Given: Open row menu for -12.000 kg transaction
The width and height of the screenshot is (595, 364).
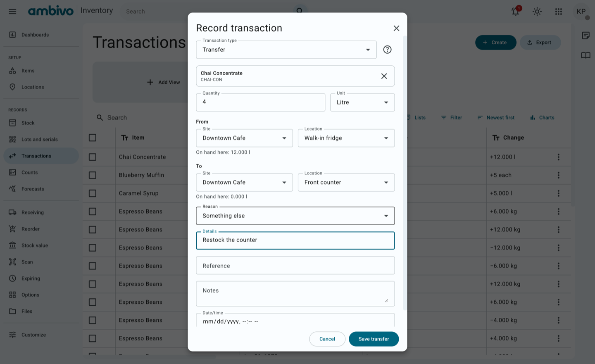Looking at the screenshot, I should pyautogui.click(x=558, y=248).
